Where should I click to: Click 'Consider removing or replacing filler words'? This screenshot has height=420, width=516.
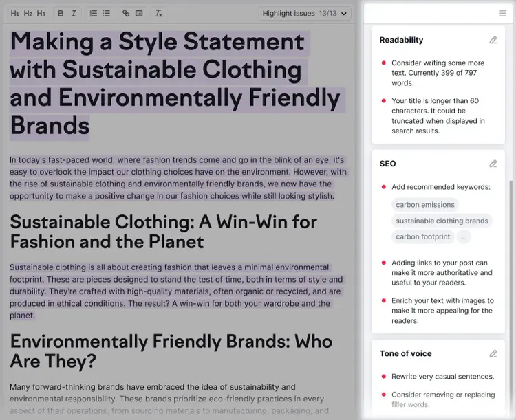coord(443,399)
